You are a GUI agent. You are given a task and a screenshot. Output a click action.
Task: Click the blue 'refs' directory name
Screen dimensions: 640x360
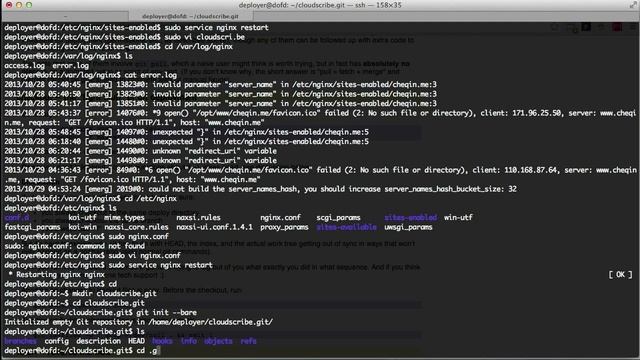click(x=248, y=341)
